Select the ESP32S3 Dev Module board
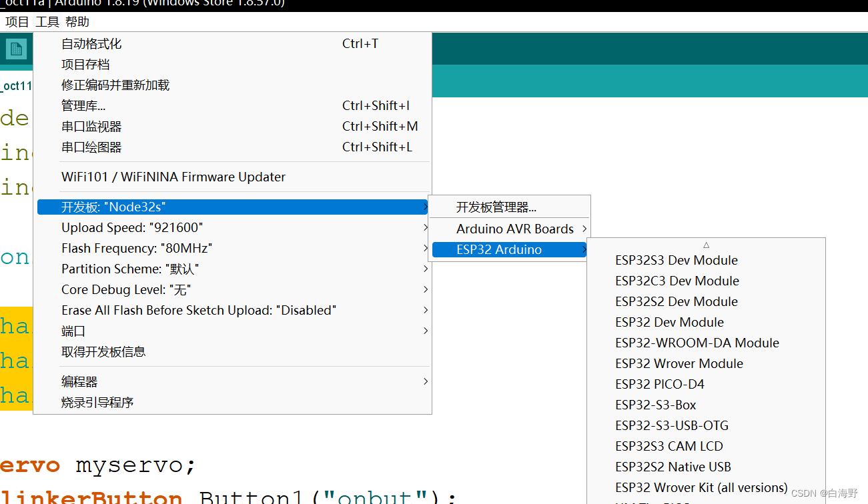This screenshot has width=868, height=504. [x=677, y=260]
